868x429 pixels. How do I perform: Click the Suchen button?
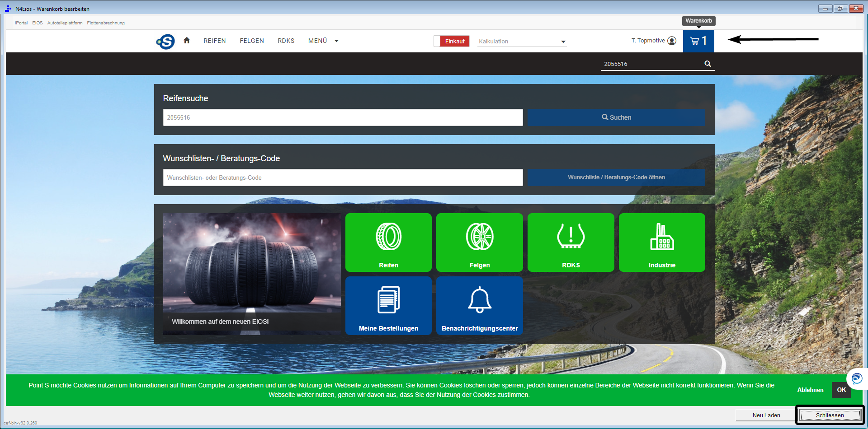(x=616, y=117)
